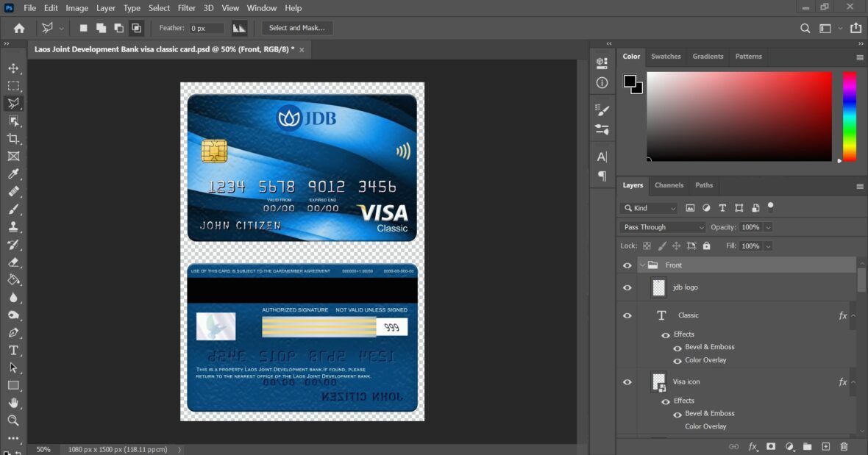Click the Select and Mask button

click(x=296, y=28)
